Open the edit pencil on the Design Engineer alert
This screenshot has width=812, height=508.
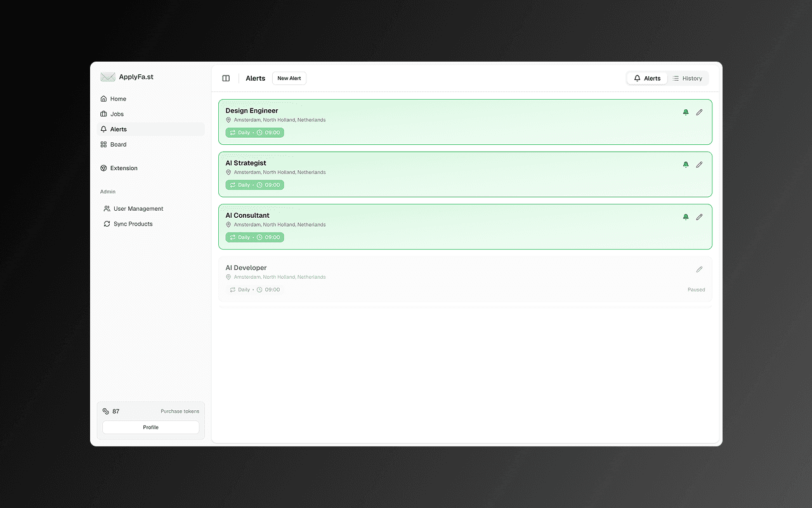[x=699, y=112]
